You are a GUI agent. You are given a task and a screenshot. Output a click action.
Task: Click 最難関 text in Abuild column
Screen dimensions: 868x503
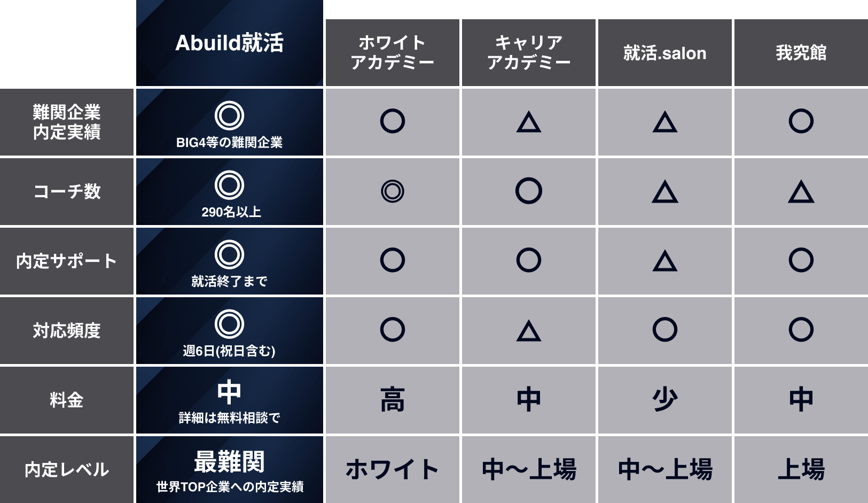click(230, 461)
